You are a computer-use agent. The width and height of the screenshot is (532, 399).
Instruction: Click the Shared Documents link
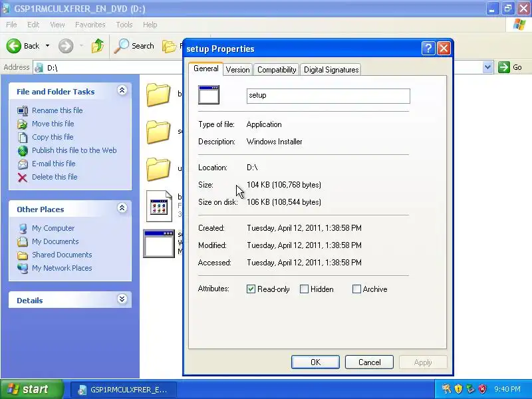click(x=62, y=255)
